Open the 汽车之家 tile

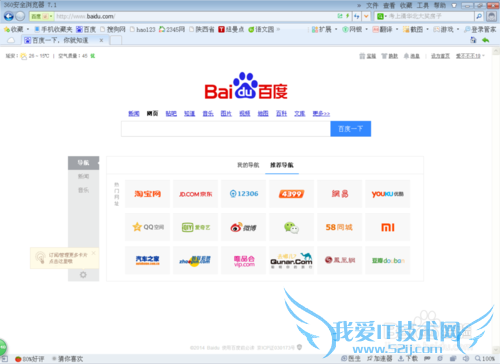coord(147,260)
